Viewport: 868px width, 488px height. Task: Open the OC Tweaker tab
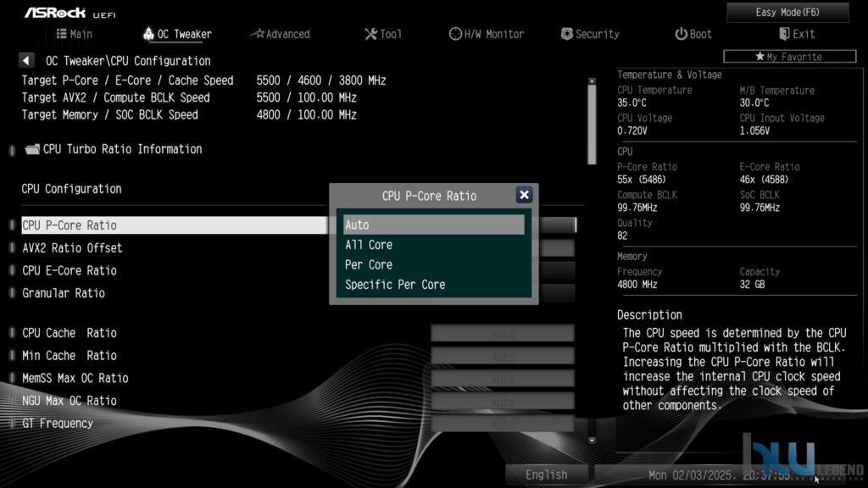click(177, 34)
